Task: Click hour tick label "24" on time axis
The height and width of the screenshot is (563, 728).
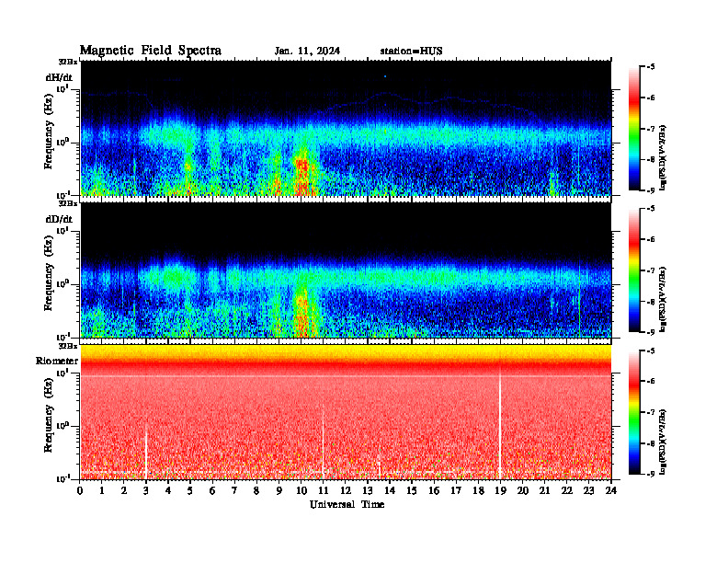Action: click(611, 490)
